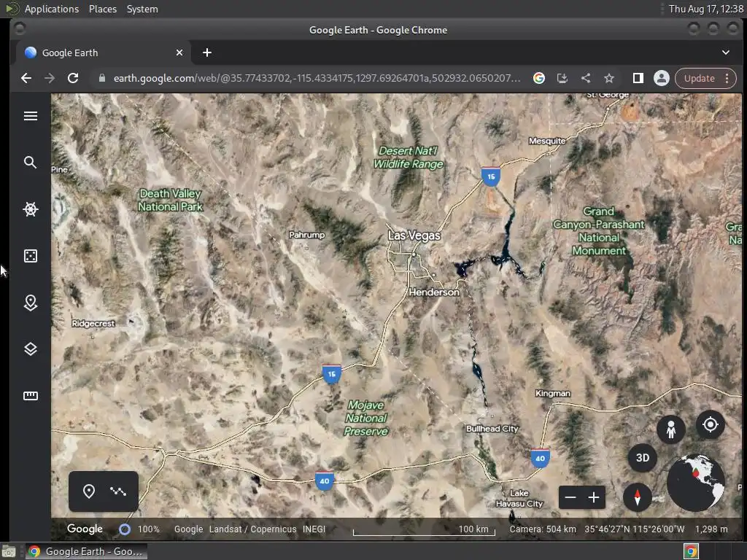Open a new Chrome tab
The width and height of the screenshot is (747, 560).
click(206, 52)
